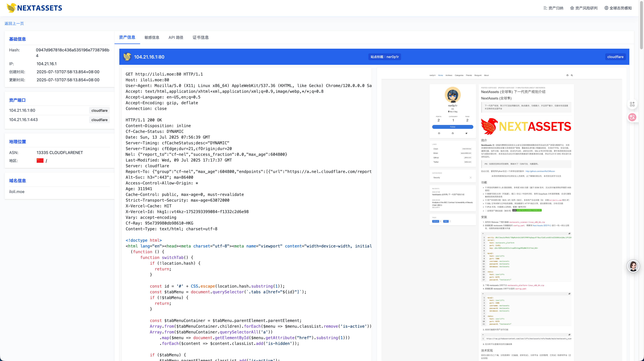Open the API 路径 tab

click(x=176, y=38)
